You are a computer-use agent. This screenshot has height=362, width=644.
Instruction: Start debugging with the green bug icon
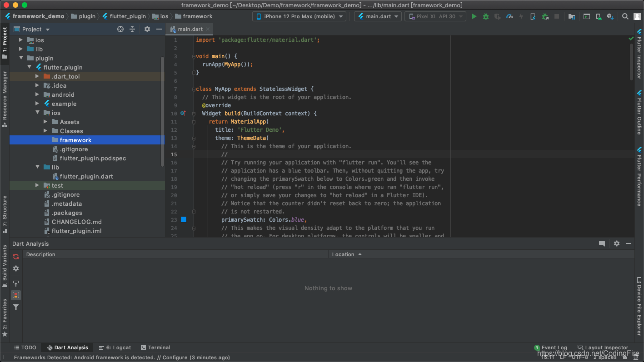click(486, 16)
